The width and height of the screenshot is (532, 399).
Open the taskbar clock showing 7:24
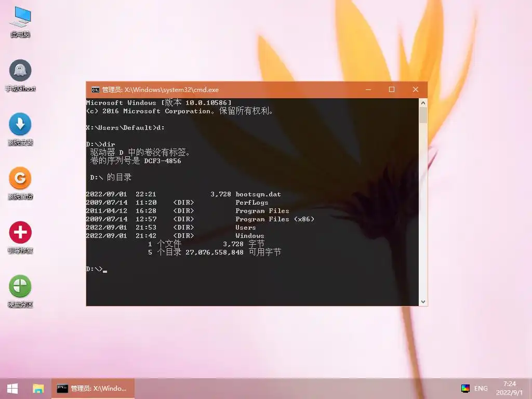(509, 389)
